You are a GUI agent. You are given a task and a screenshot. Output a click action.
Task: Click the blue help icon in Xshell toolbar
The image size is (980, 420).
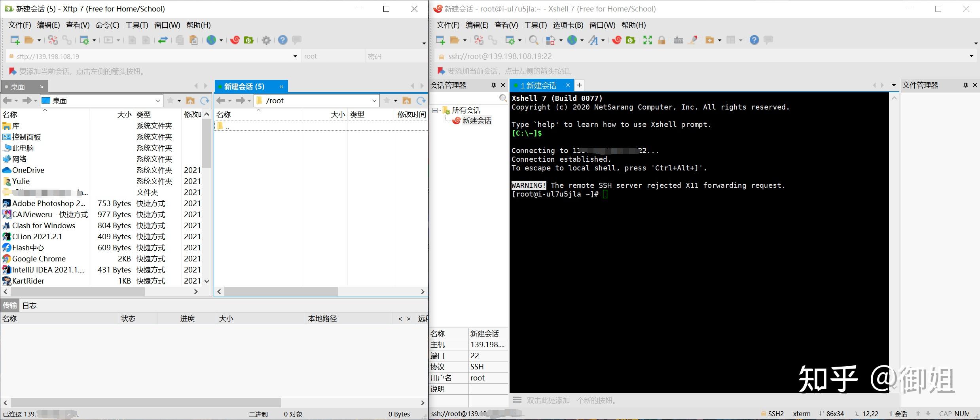[754, 40]
